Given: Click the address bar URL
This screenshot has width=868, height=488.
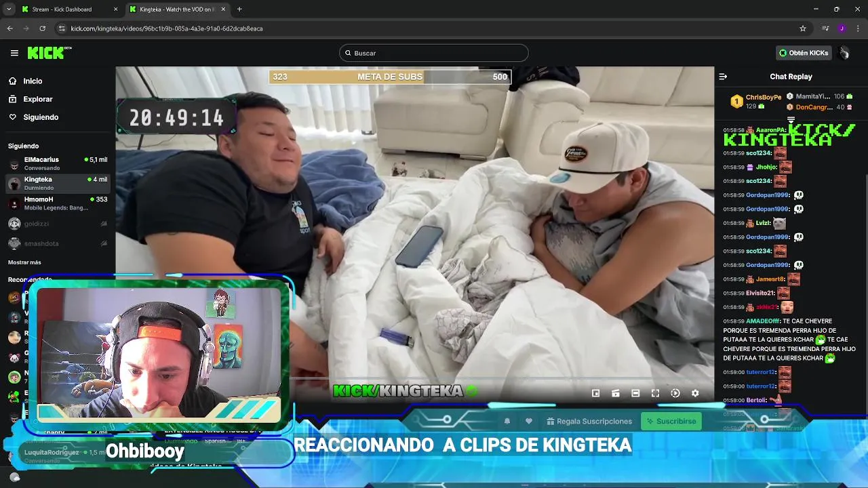Looking at the screenshot, I should tap(167, 28).
